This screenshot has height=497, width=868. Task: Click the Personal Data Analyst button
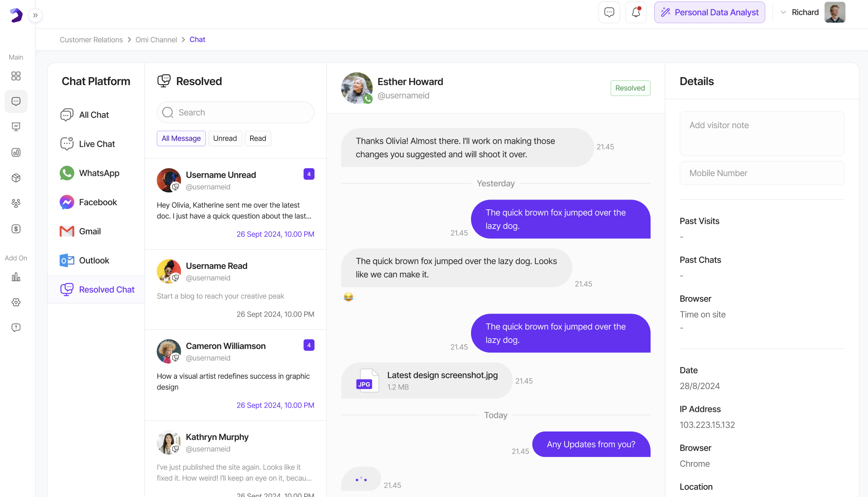[709, 12]
